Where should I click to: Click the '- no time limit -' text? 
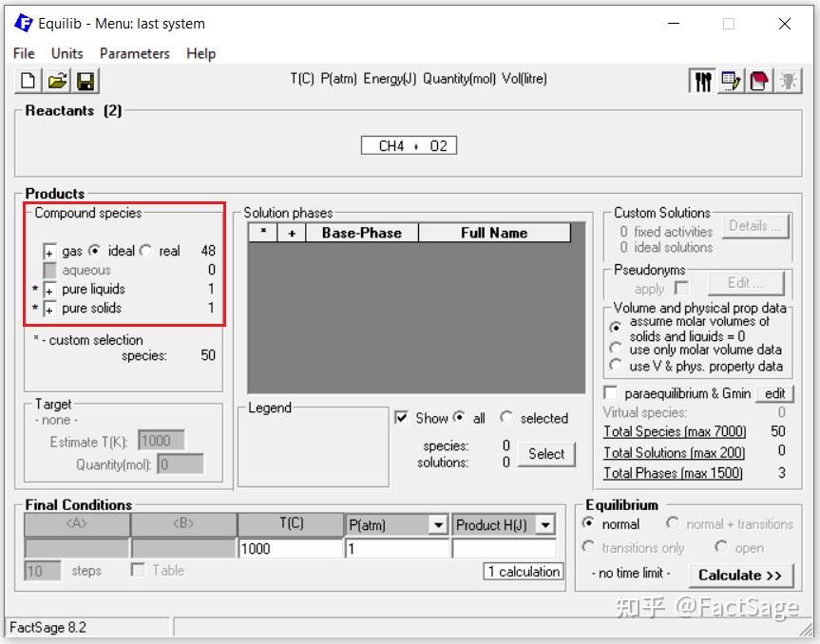[631, 574]
